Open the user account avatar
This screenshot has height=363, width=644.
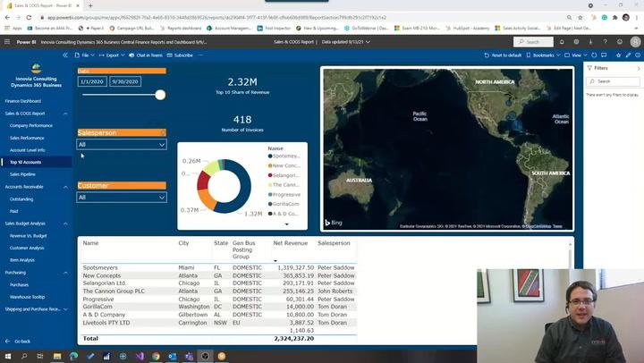click(635, 42)
